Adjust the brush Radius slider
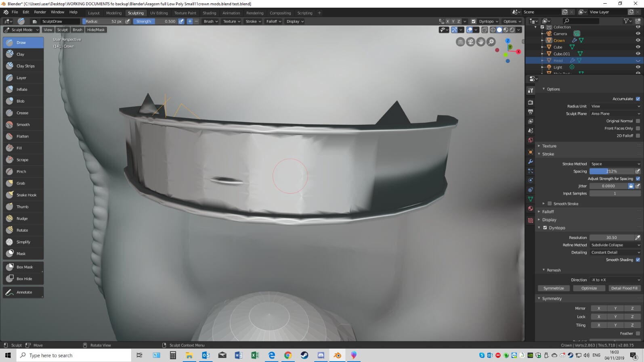This screenshot has width=644, height=362. (x=103, y=21)
